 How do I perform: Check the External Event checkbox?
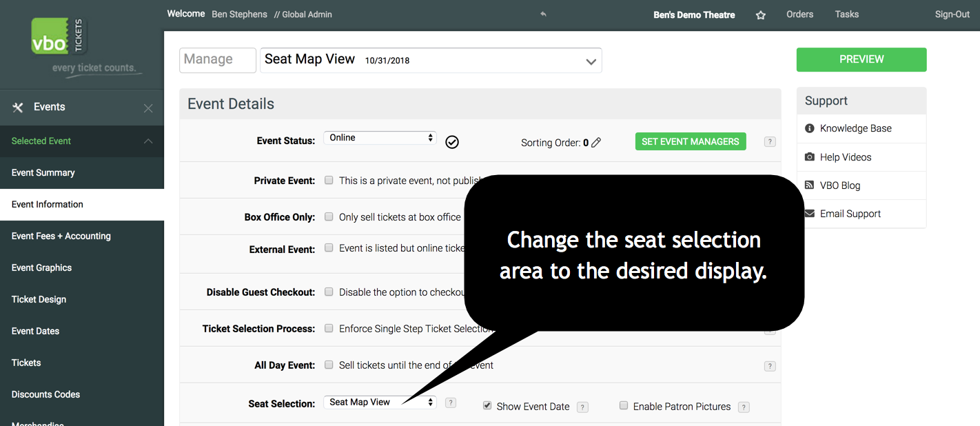click(329, 247)
